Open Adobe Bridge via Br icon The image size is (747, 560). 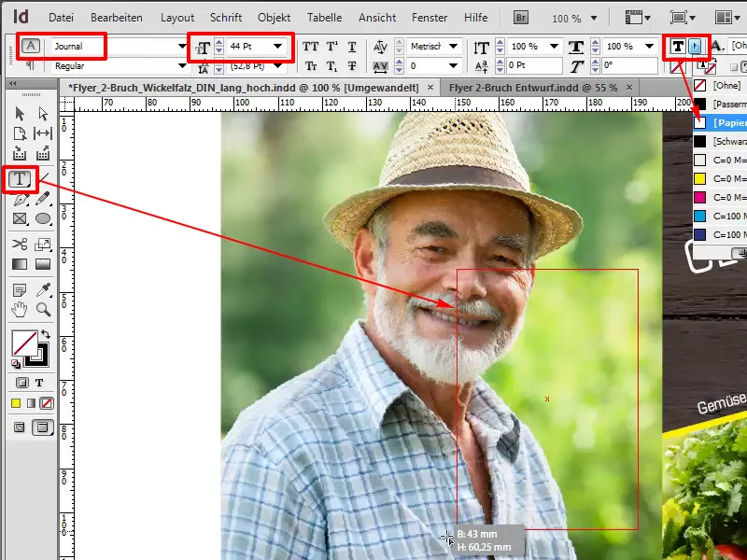521,18
